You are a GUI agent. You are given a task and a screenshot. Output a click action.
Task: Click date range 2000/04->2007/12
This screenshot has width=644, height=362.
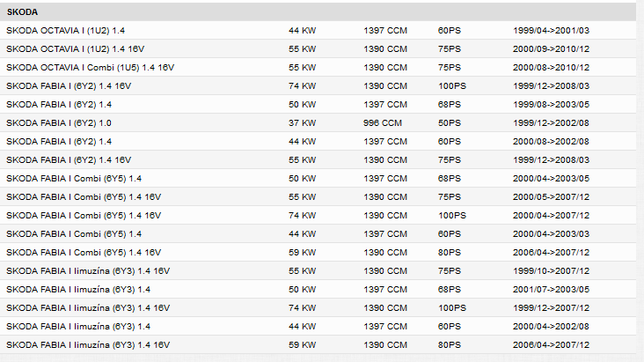click(551, 216)
